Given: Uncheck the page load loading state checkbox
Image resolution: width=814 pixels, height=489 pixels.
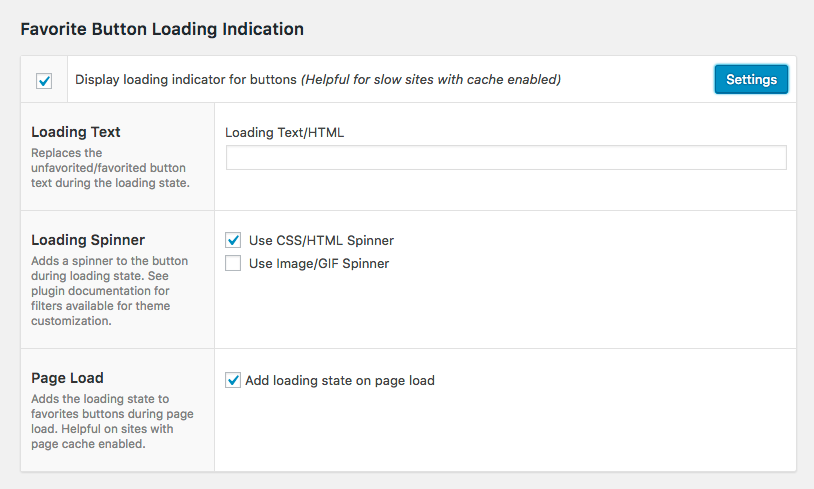Looking at the screenshot, I should pyautogui.click(x=234, y=380).
